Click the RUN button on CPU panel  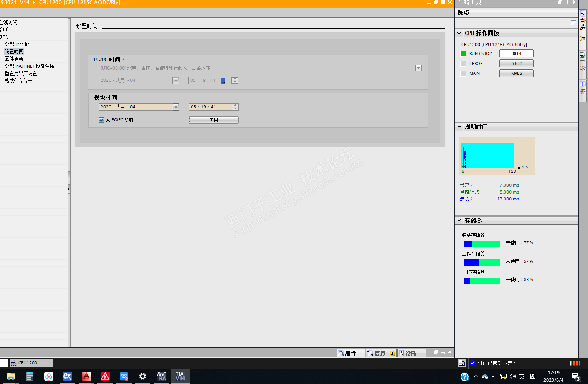517,53
